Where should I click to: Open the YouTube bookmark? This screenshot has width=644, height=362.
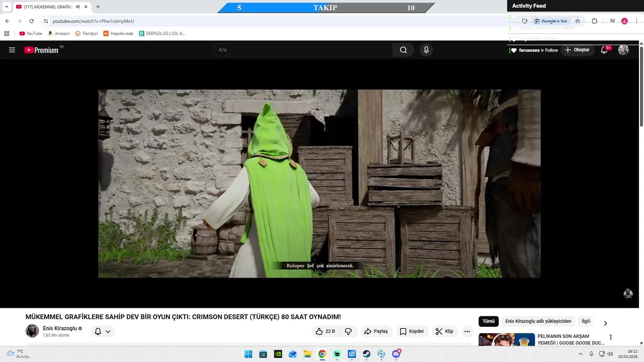click(31, 33)
